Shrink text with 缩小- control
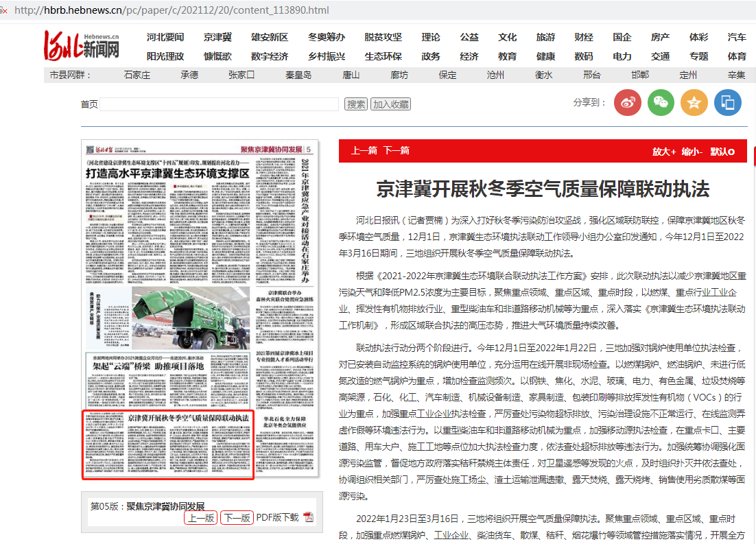The width and height of the screenshot is (756, 544). pos(692,152)
